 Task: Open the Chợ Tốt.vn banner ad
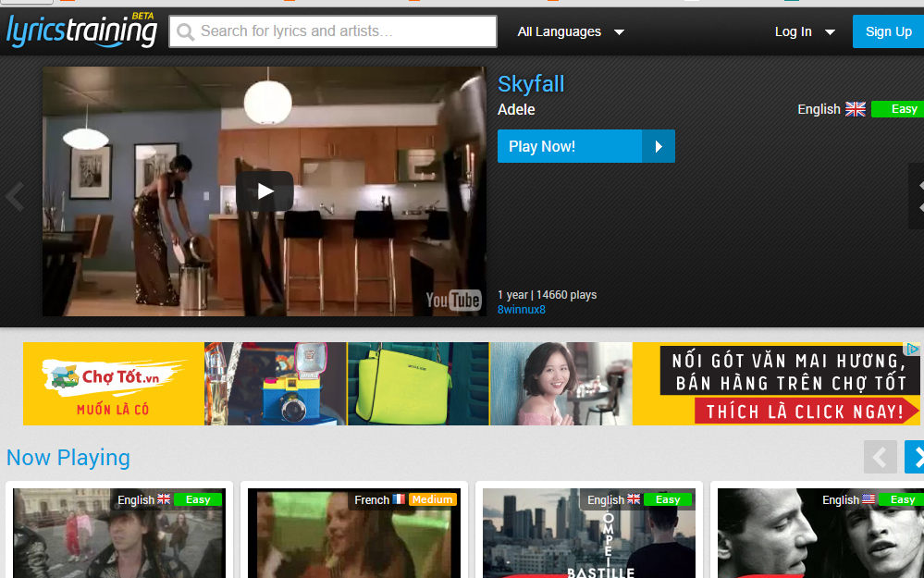tap(472, 384)
